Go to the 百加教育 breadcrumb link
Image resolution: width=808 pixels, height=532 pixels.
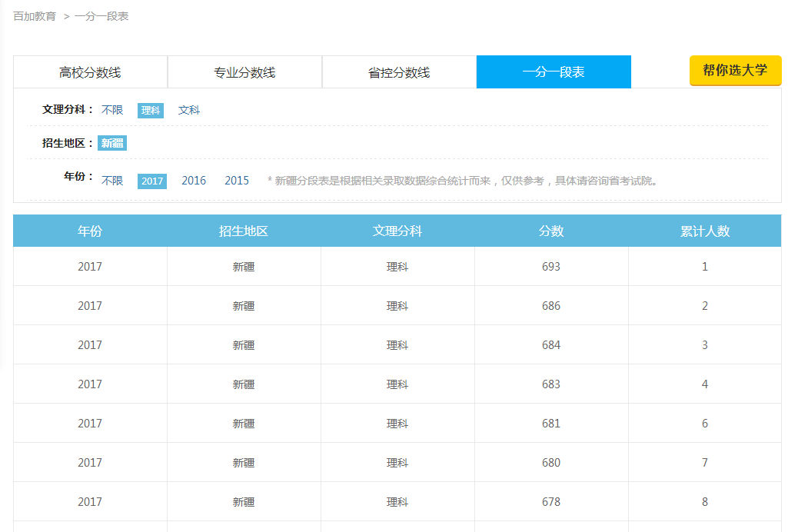pos(35,16)
